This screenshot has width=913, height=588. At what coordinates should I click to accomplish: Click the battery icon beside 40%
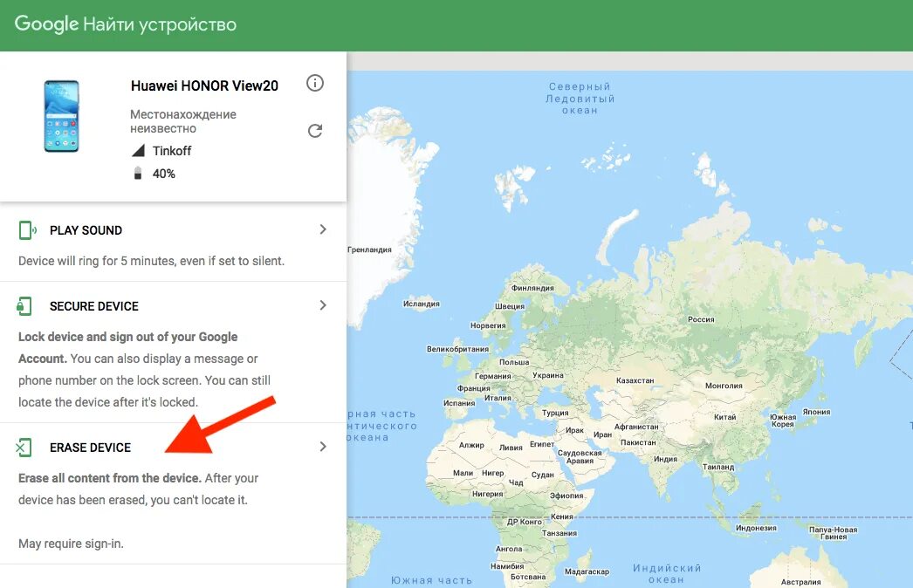(138, 173)
